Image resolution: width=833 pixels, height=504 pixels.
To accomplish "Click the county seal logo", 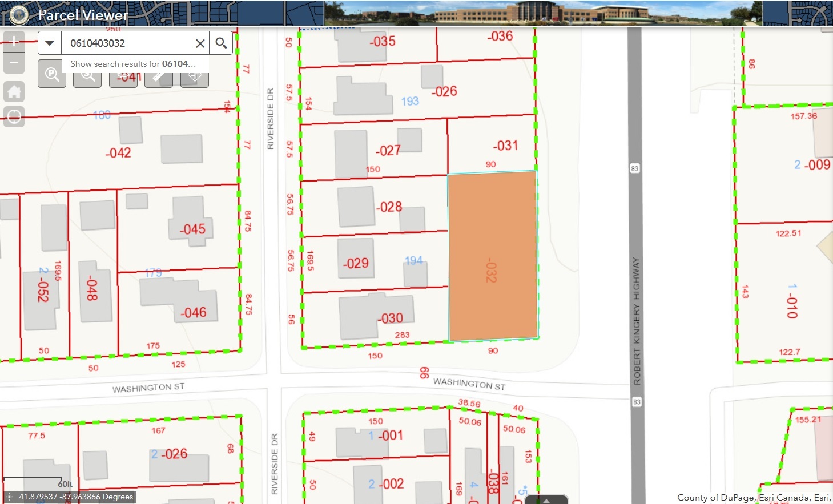I will 19,15.
